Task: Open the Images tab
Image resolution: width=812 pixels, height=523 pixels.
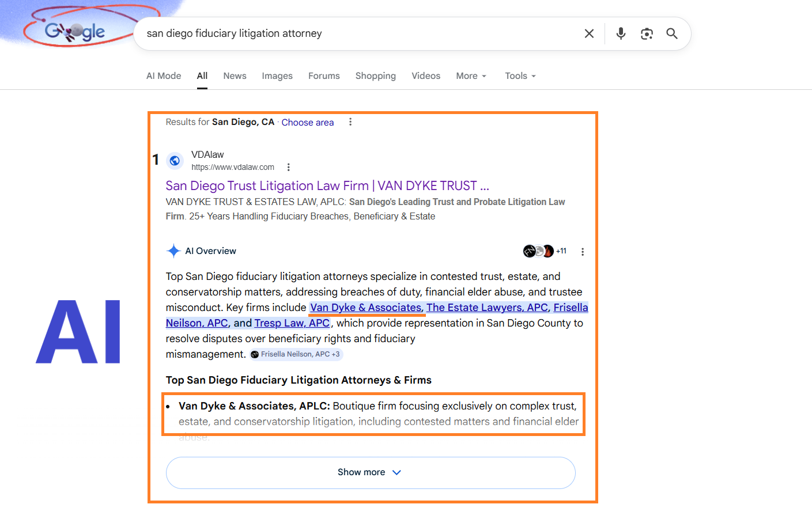Action: pos(277,76)
